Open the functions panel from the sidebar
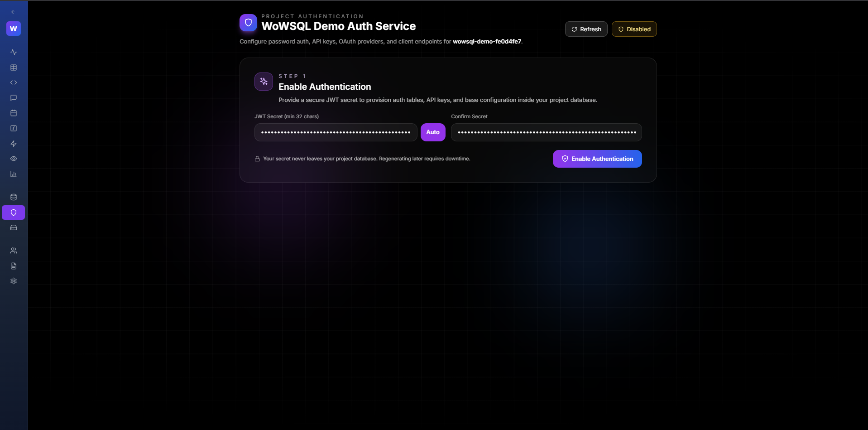The width and height of the screenshot is (868, 430). pyautogui.click(x=13, y=128)
